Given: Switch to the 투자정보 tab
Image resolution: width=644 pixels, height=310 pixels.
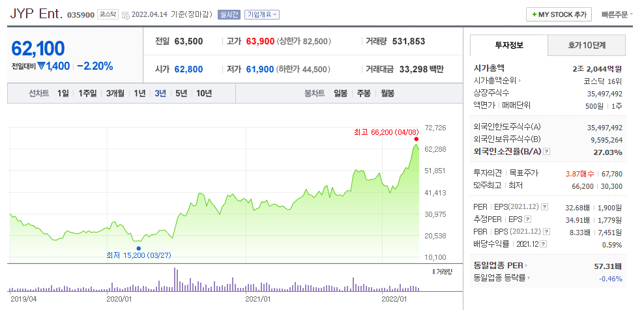Looking at the screenshot, I should pyautogui.click(x=509, y=45).
